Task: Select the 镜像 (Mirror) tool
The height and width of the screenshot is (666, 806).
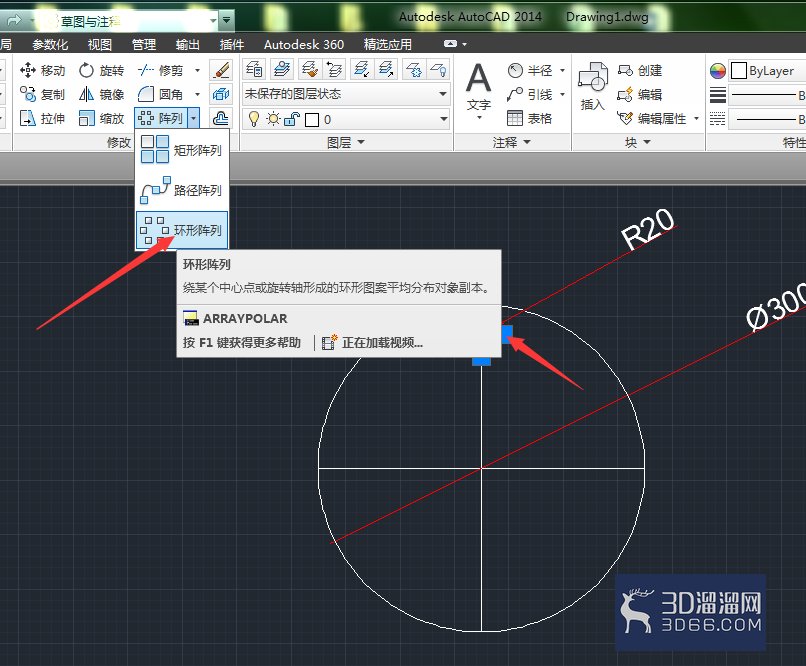Action: [101, 94]
